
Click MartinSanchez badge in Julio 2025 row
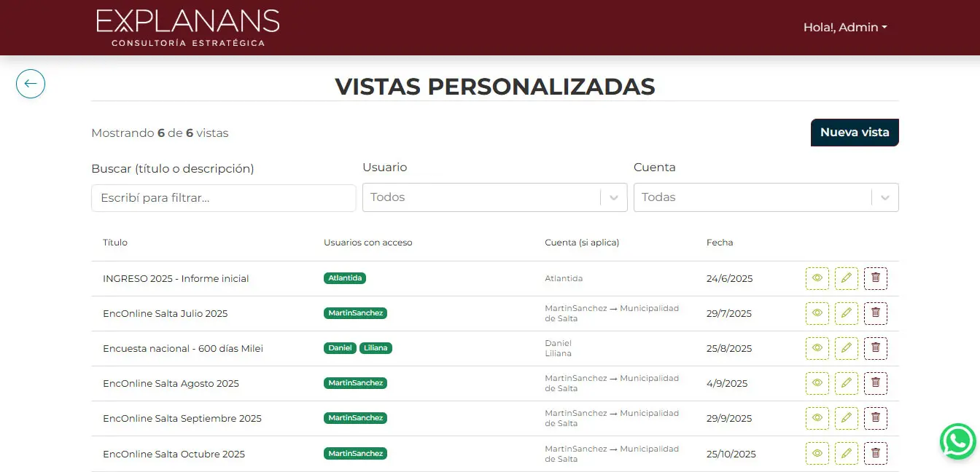[355, 313]
